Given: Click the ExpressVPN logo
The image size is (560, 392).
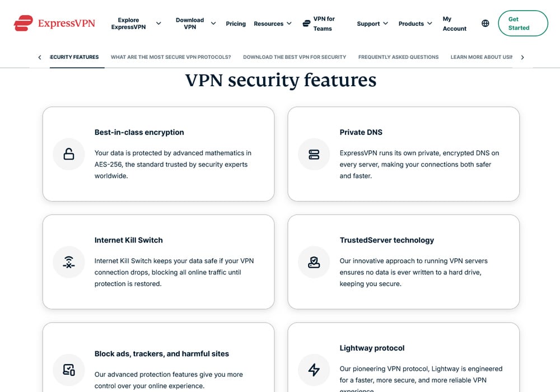Looking at the screenshot, I should tap(54, 23).
